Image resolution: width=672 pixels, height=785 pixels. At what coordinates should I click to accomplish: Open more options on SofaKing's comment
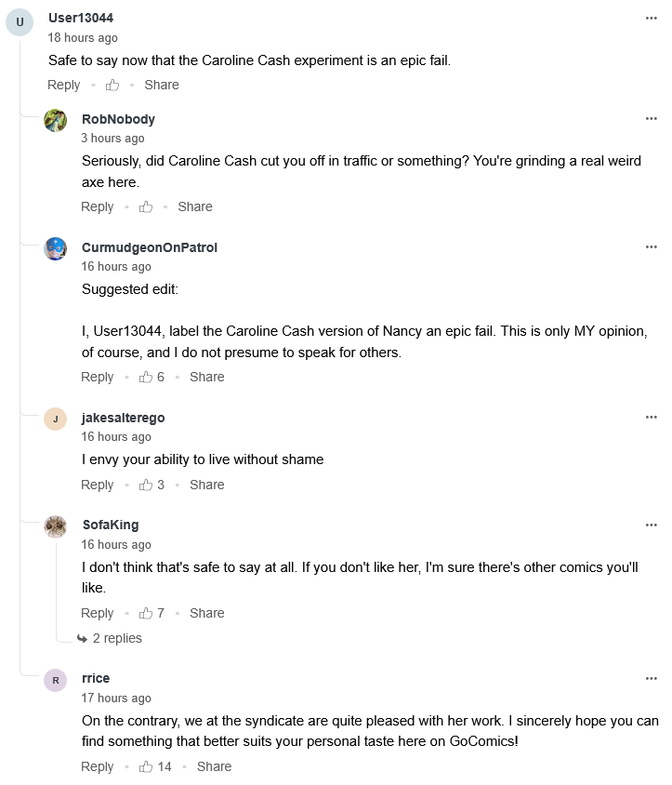coord(652,525)
